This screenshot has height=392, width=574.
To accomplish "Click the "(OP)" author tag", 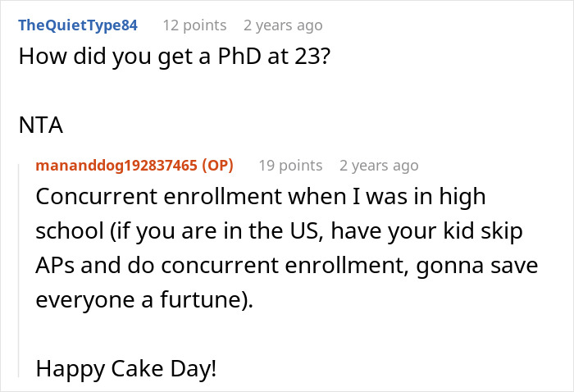I will [x=217, y=166].
